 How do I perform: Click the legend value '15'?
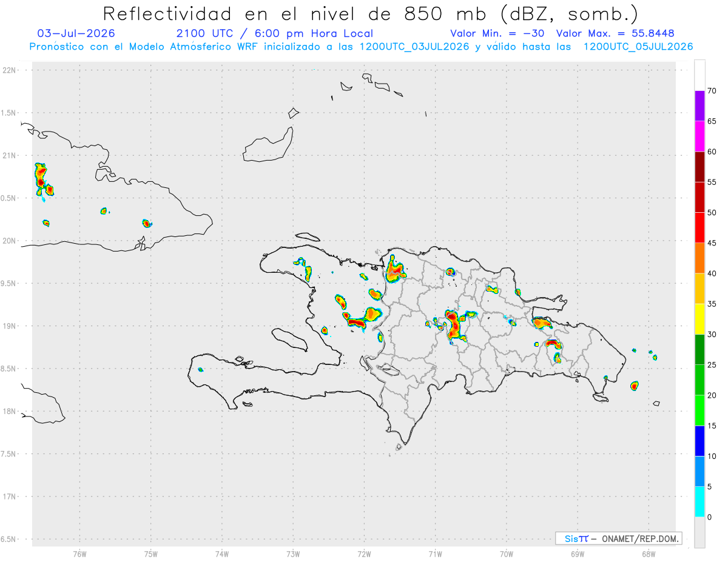[x=712, y=426]
